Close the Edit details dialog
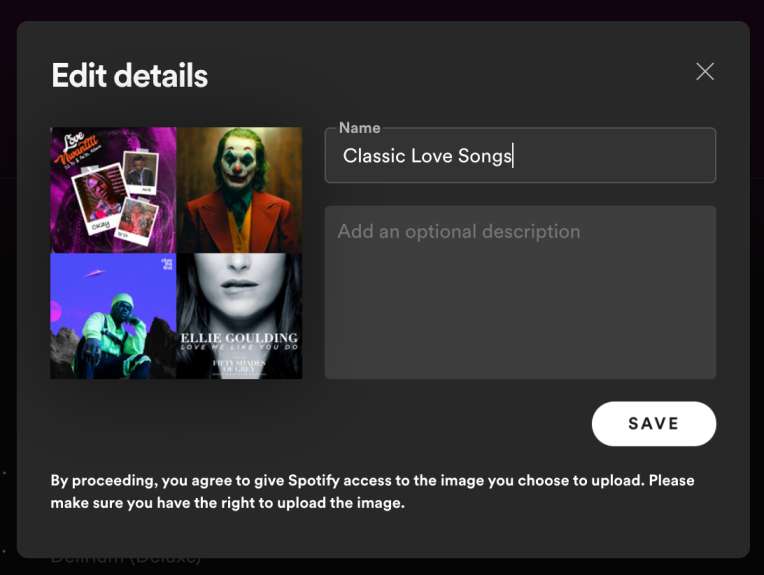The image size is (764, 575). (705, 71)
